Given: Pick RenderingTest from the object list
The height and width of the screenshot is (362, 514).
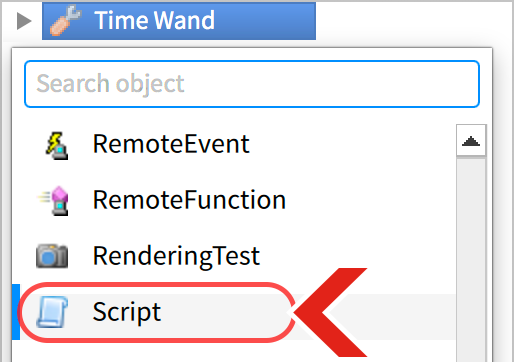Looking at the screenshot, I should click(x=176, y=257).
